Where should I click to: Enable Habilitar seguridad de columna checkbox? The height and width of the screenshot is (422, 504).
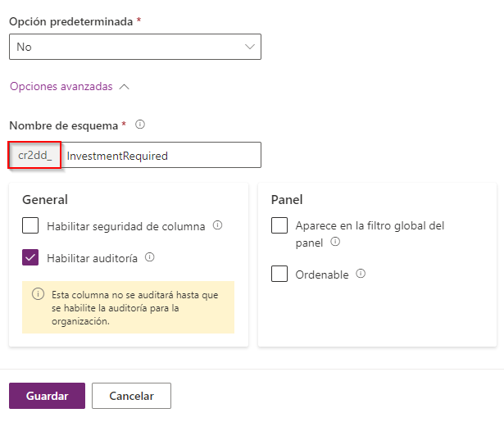pyautogui.click(x=30, y=225)
